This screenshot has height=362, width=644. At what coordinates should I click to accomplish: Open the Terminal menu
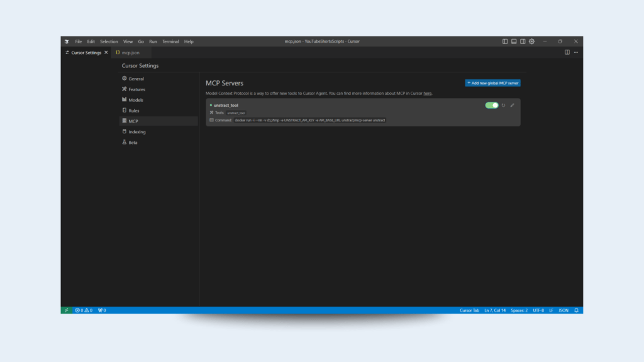(170, 41)
